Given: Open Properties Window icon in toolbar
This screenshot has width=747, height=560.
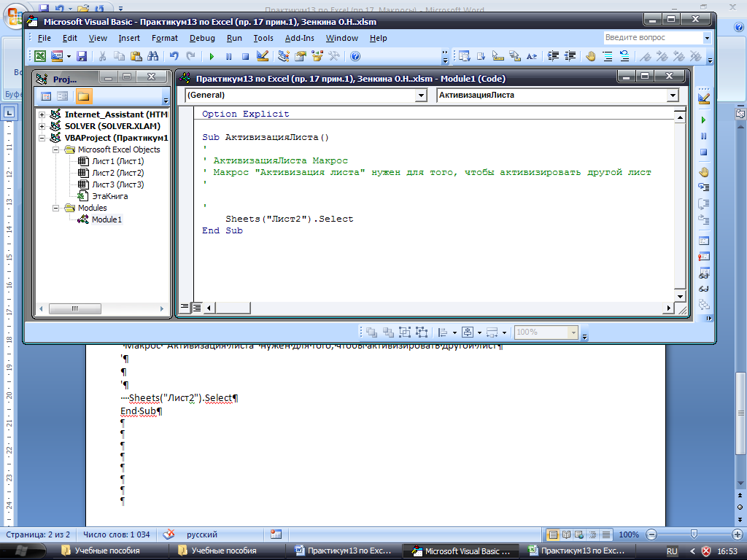Looking at the screenshot, I should point(300,56).
